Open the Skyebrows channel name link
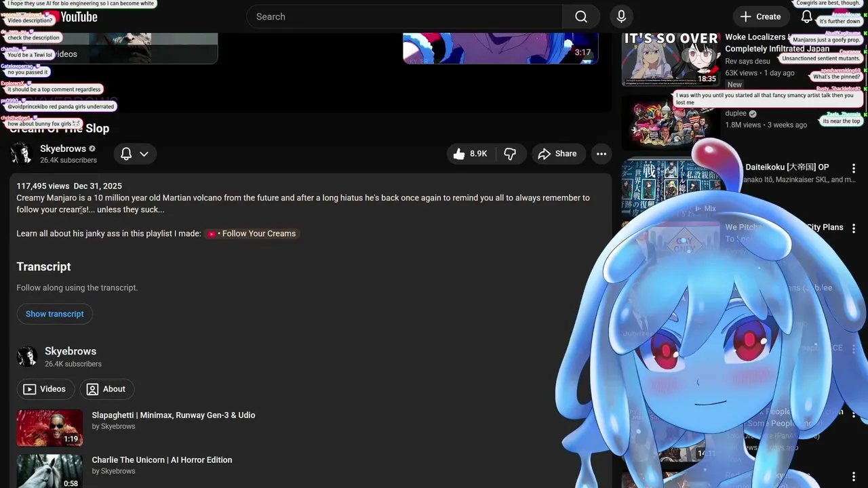 pyautogui.click(x=63, y=148)
